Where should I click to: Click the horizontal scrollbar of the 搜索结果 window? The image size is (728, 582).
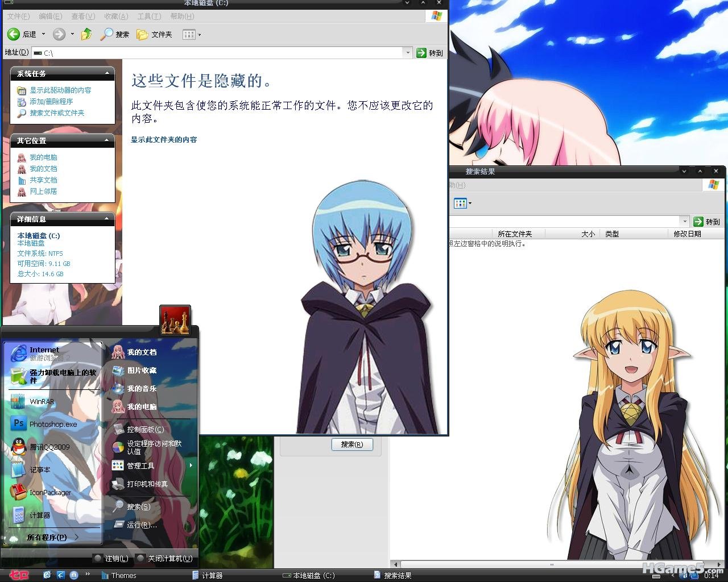click(551, 564)
